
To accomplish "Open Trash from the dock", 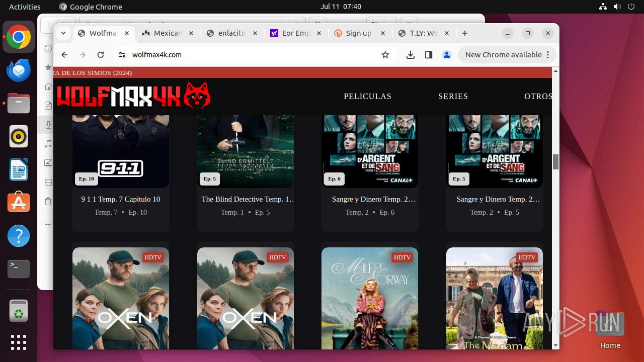I will click(19, 311).
